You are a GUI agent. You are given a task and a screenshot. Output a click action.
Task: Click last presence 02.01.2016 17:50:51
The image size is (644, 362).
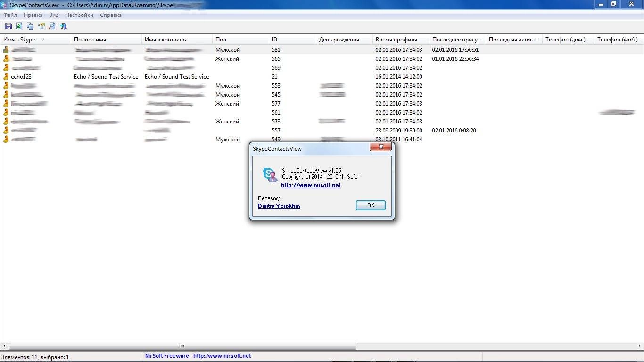455,49
